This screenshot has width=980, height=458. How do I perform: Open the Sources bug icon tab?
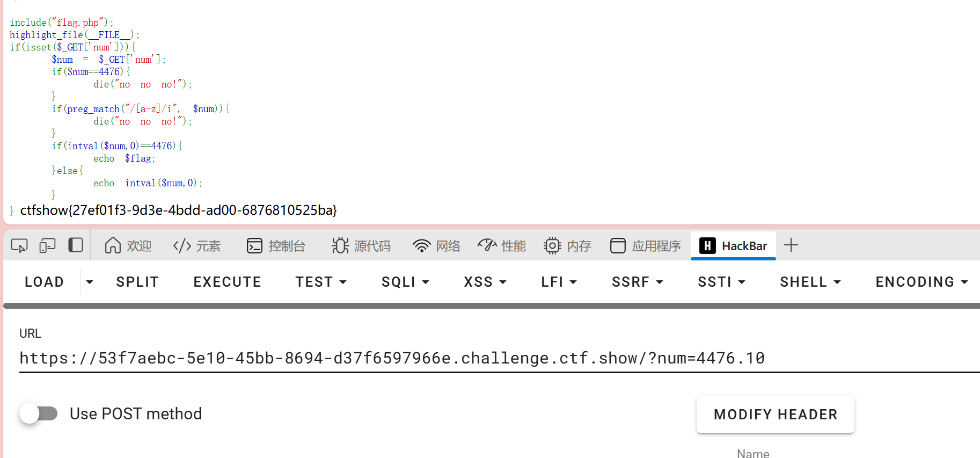(x=361, y=246)
